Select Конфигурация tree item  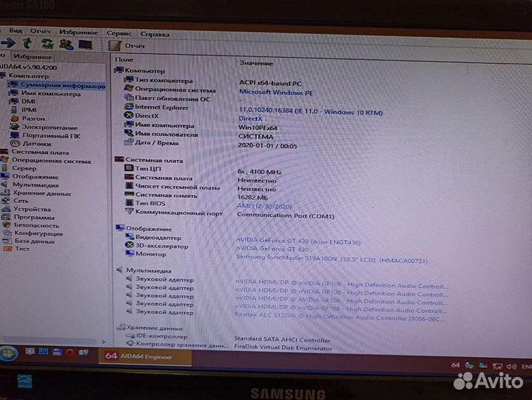click(38, 233)
